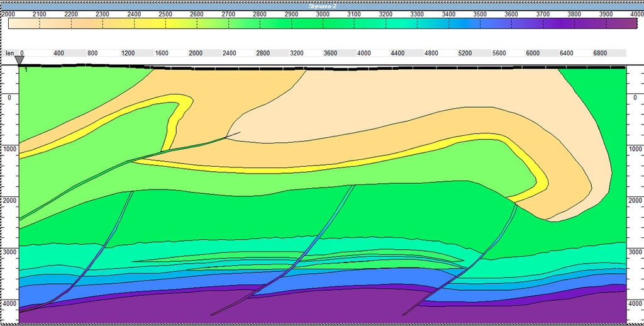The width and height of the screenshot is (644, 326).
Task: Click the 6800 mark on the length ruler
Action: pyautogui.click(x=600, y=53)
